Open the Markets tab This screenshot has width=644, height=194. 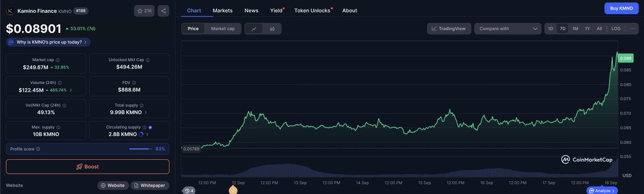(223, 10)
